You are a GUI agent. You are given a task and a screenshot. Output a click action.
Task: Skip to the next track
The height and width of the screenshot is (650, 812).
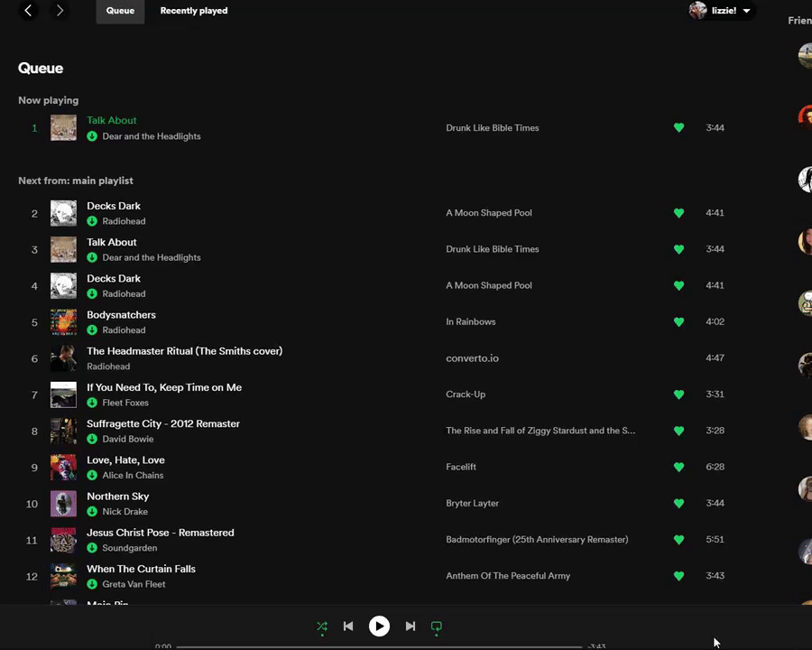click(x=411, y=627)
